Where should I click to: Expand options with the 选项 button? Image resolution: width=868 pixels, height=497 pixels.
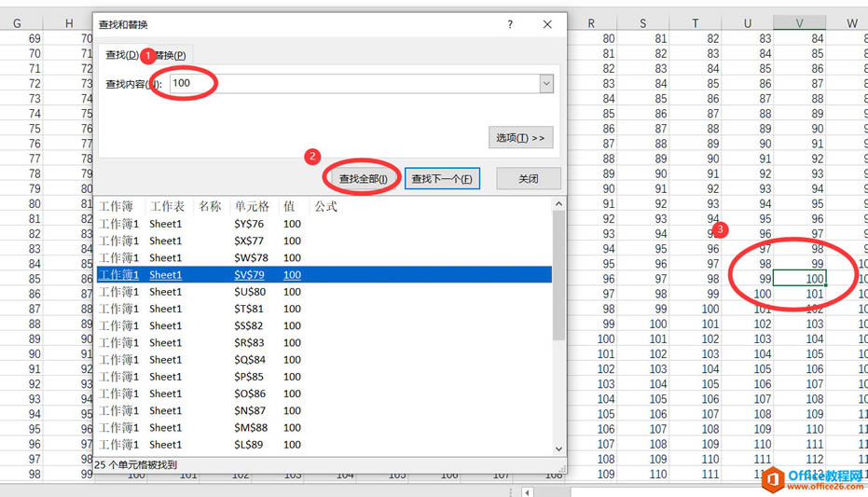(520, 138)
